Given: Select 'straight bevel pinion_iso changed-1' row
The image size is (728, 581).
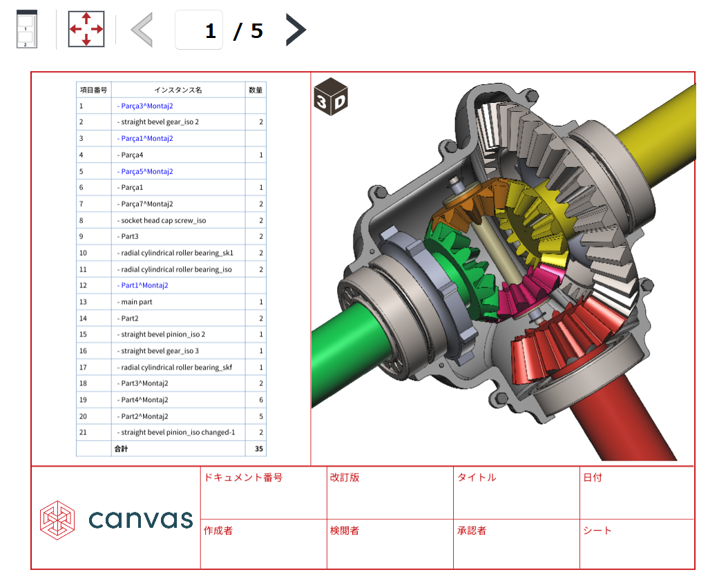Looking at the screenshot, I should [171, 432].
